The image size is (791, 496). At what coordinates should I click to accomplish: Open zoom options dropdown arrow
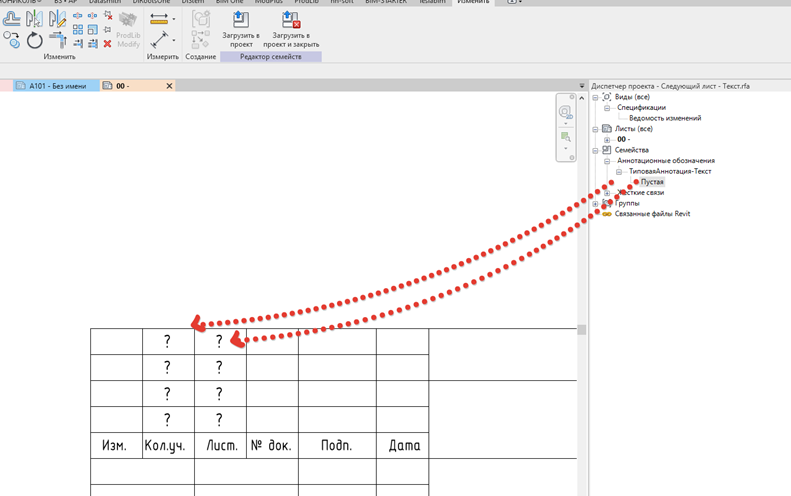[x=566, y=148]
